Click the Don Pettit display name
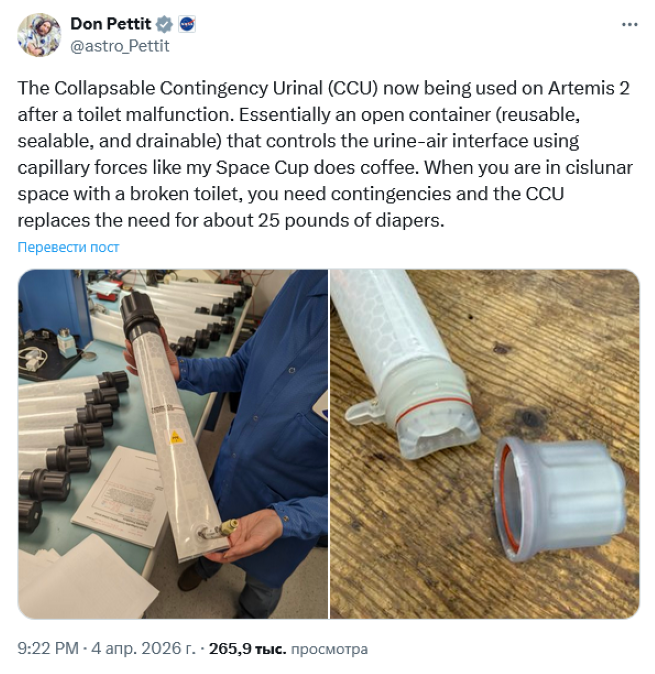Image resolution: width=655 pixels, height=674 pixels. click(x=111, y=24)
